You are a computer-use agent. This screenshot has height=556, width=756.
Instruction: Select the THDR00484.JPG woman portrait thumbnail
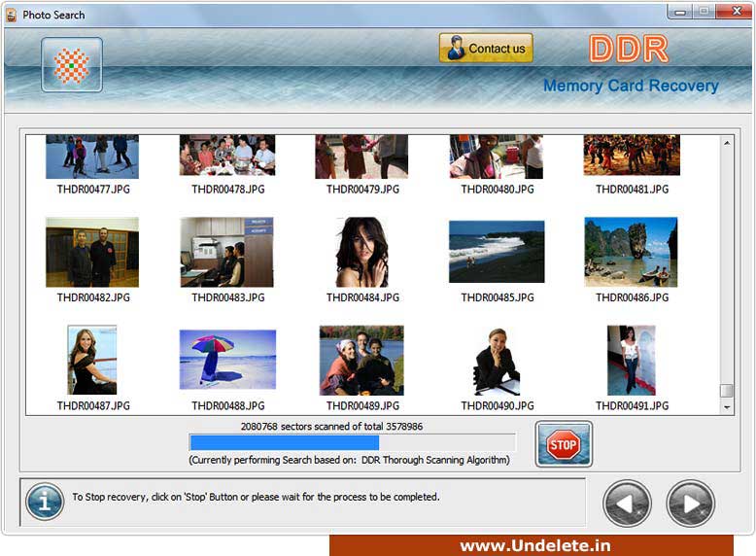(361, 252)
